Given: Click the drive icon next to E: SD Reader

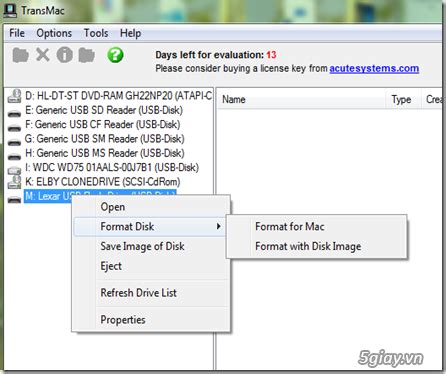Looking at the screenshot, I should click(14, 114).
